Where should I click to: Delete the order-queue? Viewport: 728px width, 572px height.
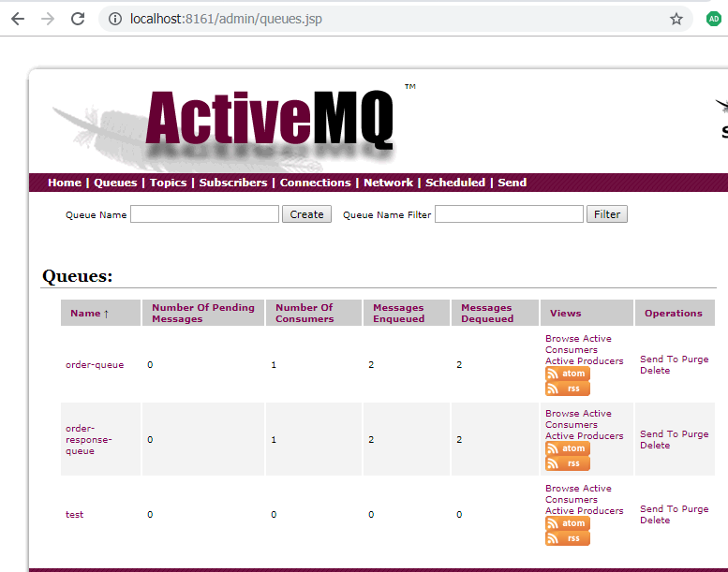pos(655,370)
